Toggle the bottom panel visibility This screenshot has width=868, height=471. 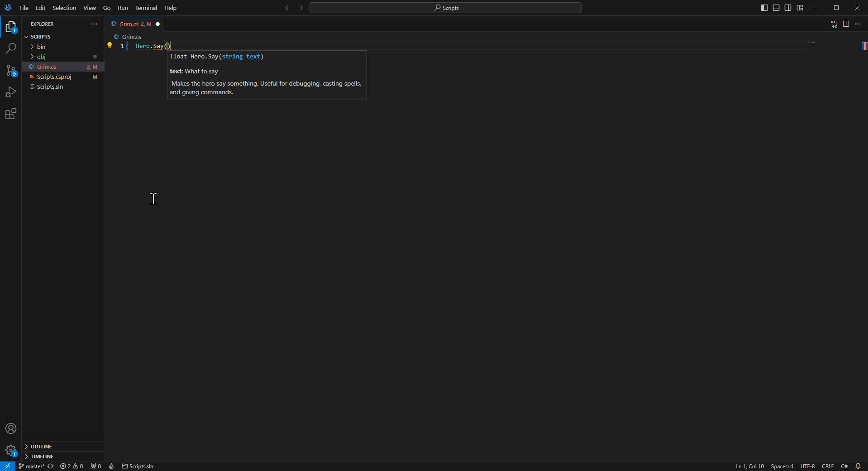[776, 8]
